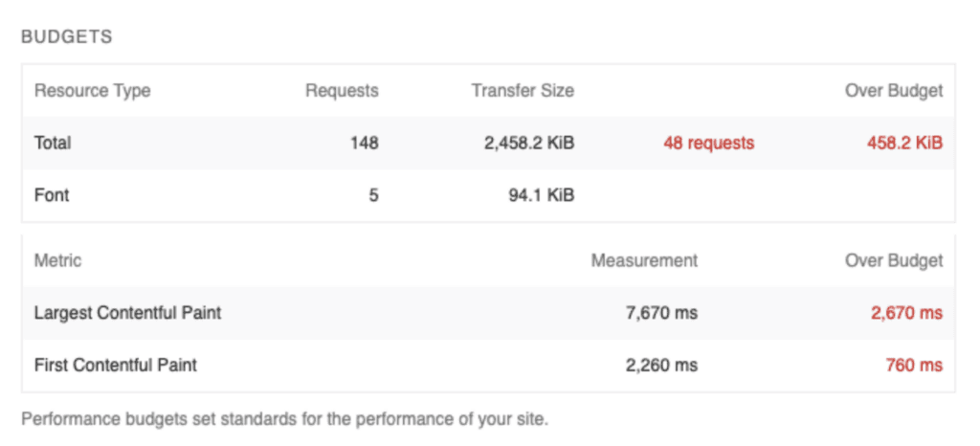
Task: Select the Total row label
Action: click(x=53, y=143)
